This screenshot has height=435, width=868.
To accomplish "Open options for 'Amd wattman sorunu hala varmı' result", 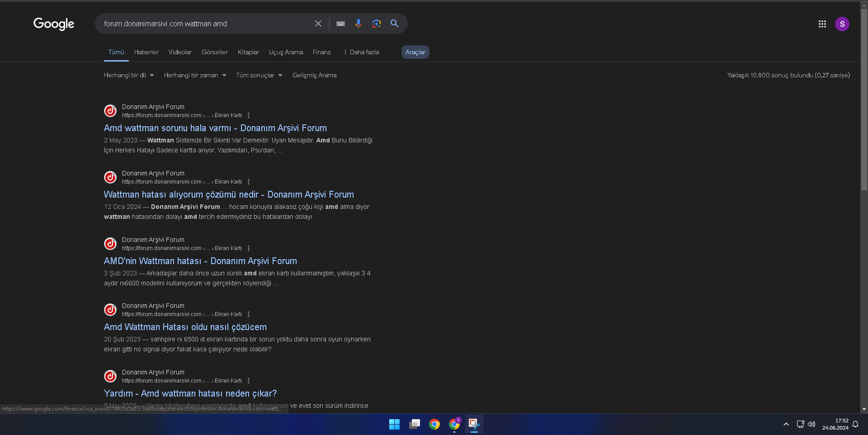I will 249,115.
